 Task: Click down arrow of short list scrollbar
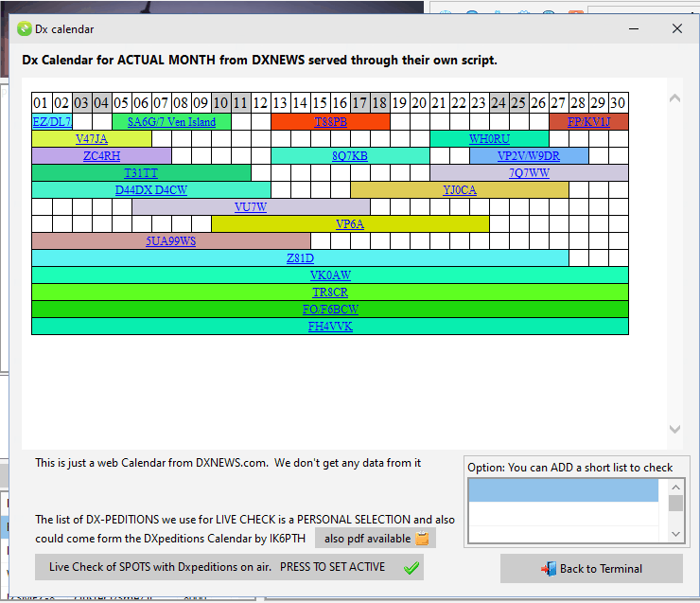[675, 535]
